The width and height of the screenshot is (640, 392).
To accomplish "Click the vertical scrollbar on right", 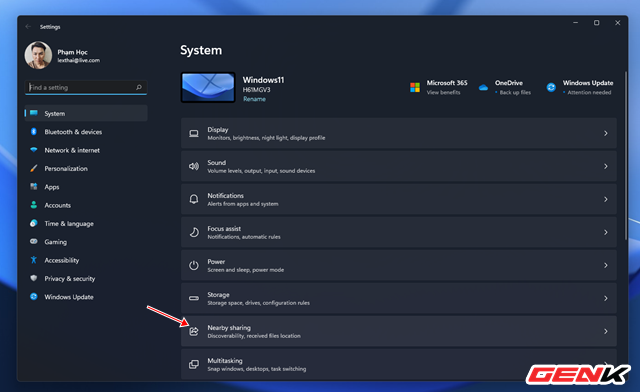I will [x=626, y=155].
